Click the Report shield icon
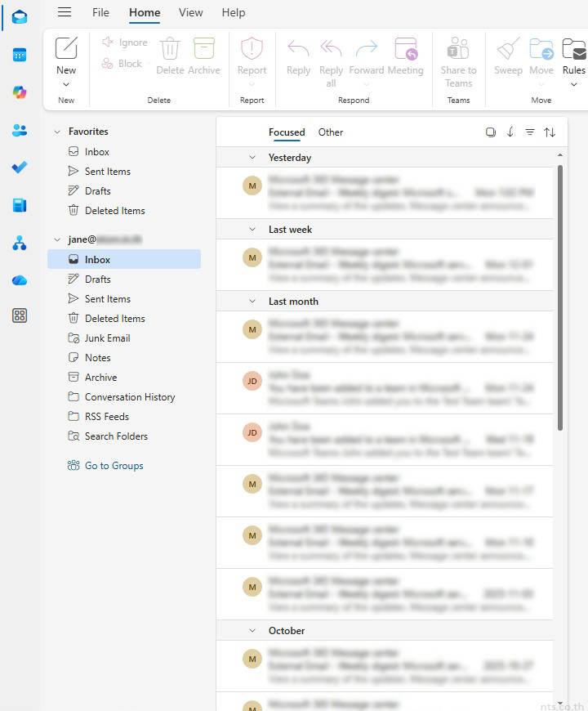The image size is (588, 711). (252, 48)
